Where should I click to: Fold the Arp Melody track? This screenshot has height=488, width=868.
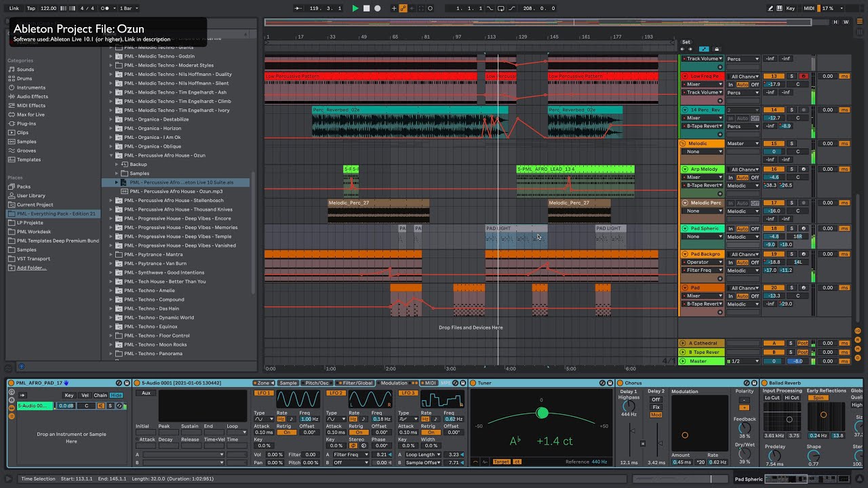[x=684, y=169]
